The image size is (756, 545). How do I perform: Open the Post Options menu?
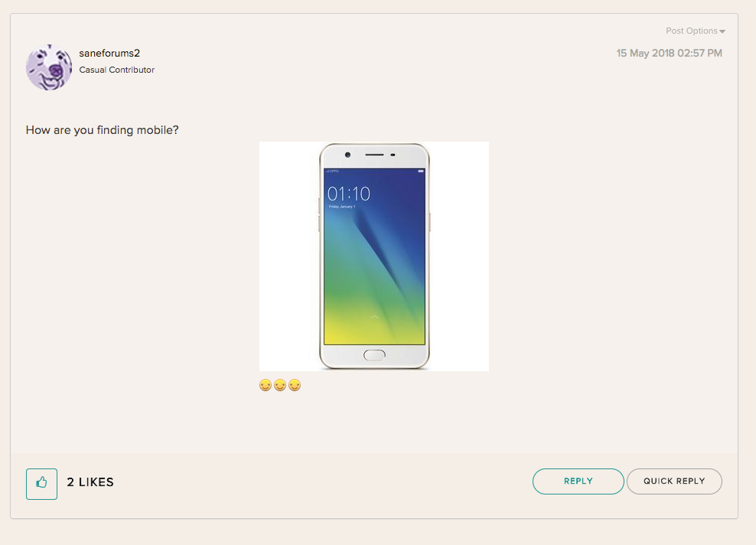[x=696, y=31]
